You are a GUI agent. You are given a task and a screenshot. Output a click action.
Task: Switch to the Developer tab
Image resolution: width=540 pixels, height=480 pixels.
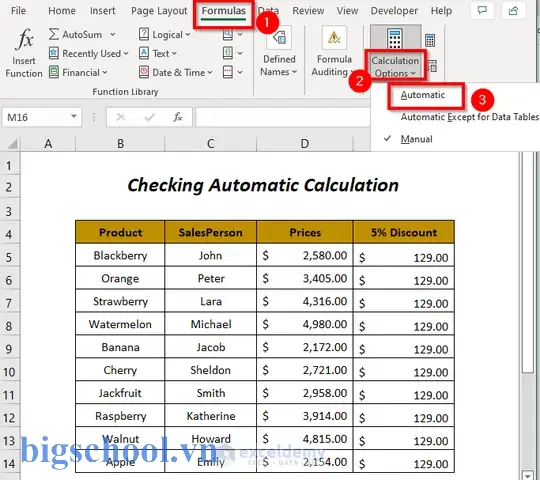tap(394, 11)
